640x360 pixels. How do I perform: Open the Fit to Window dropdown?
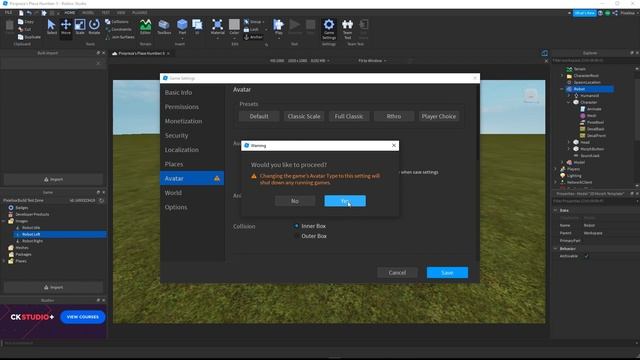point(372,61)
